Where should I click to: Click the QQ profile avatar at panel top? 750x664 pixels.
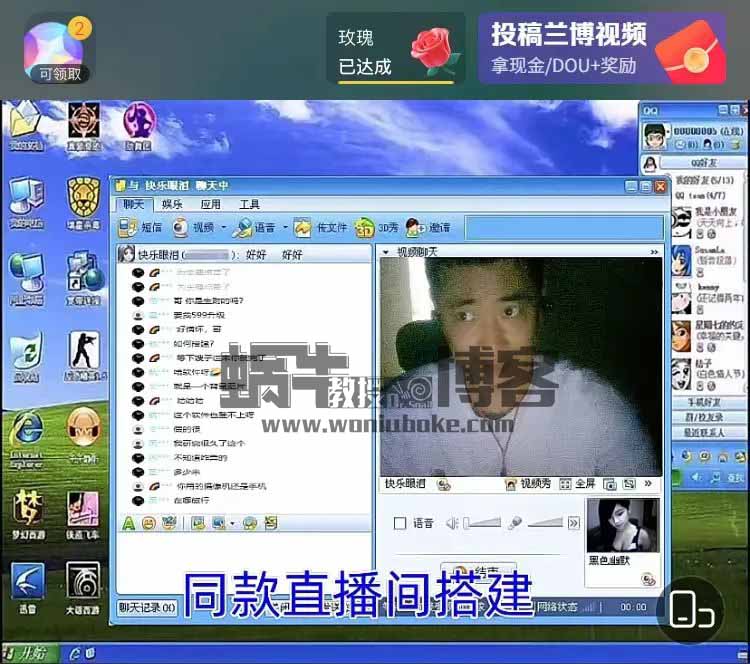coord(655,136)
